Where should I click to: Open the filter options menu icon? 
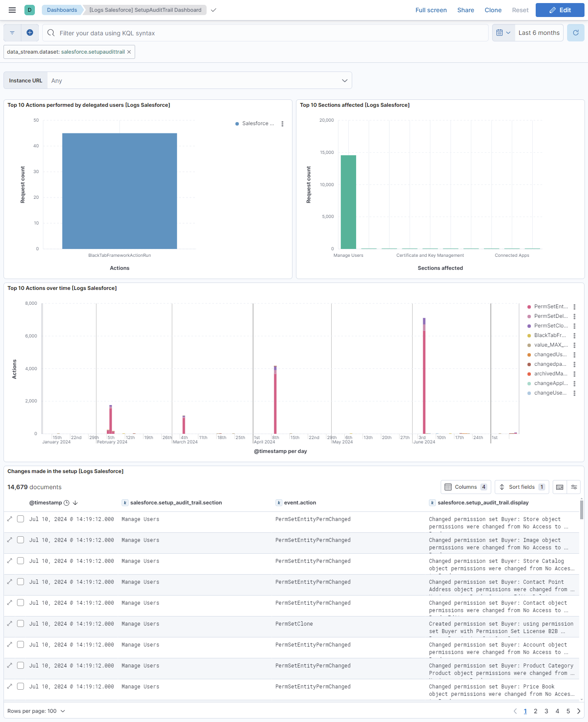pyautogui.click(x=12, y=33)
